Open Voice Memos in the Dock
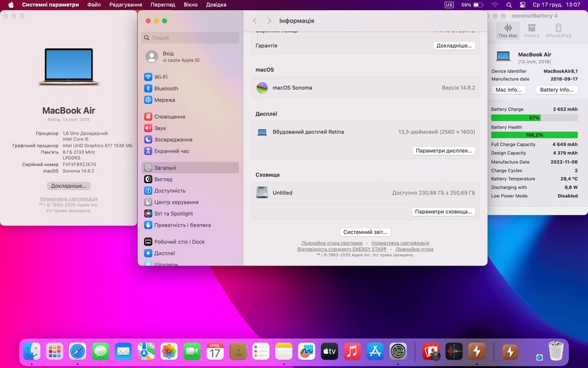 454,352
